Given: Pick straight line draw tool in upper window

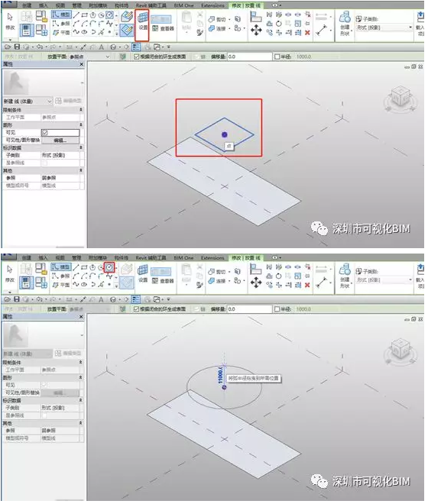Looking at the screenshot, I should tap(76, 15).
